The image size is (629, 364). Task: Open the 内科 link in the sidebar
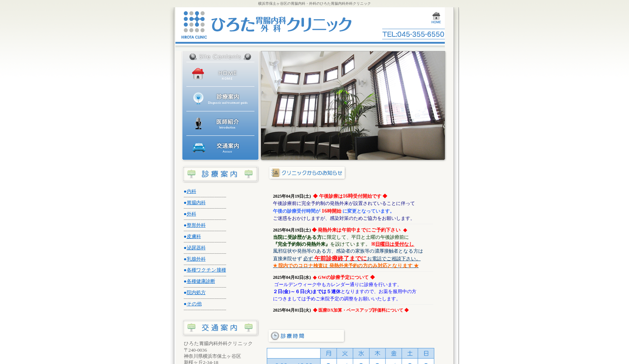(x=191, y=191)
